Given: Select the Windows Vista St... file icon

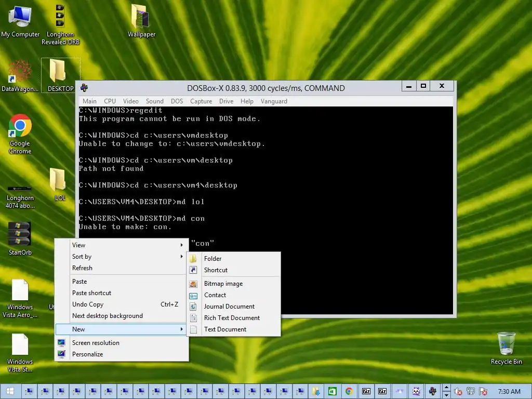Looking at the screenshot, I should (x=20, y=353).
